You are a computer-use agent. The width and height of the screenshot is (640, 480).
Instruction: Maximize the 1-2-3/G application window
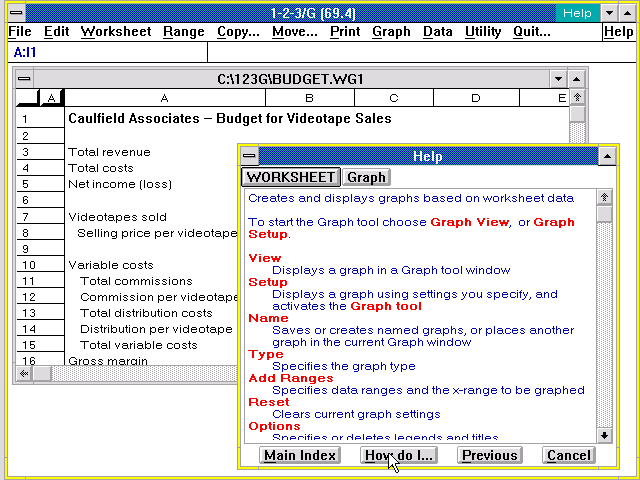627,13
